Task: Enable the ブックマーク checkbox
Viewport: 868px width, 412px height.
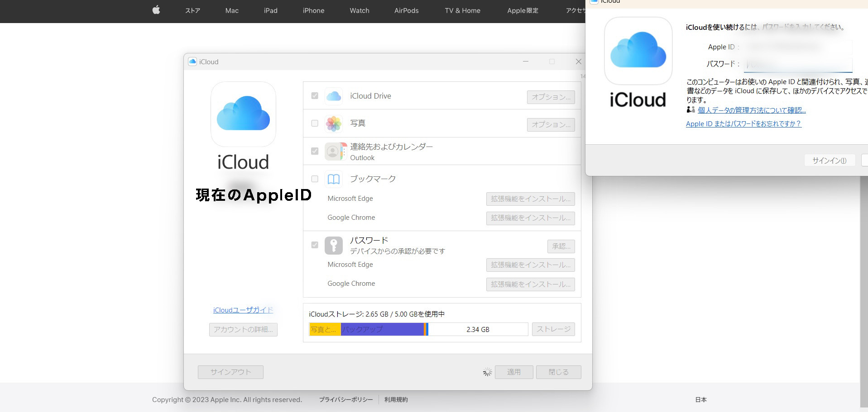Action: point(315,179)
